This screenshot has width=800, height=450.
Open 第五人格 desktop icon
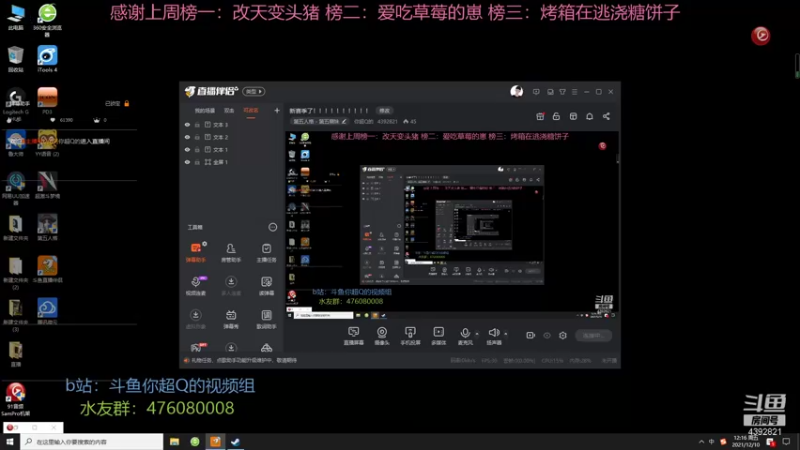47,228
